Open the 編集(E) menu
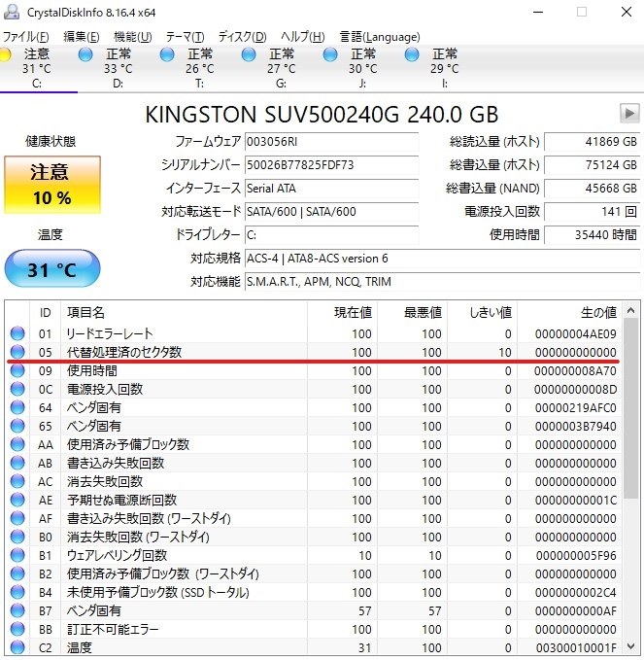The image size is (644, 660). pyautogui.click(x=82, y=37)
